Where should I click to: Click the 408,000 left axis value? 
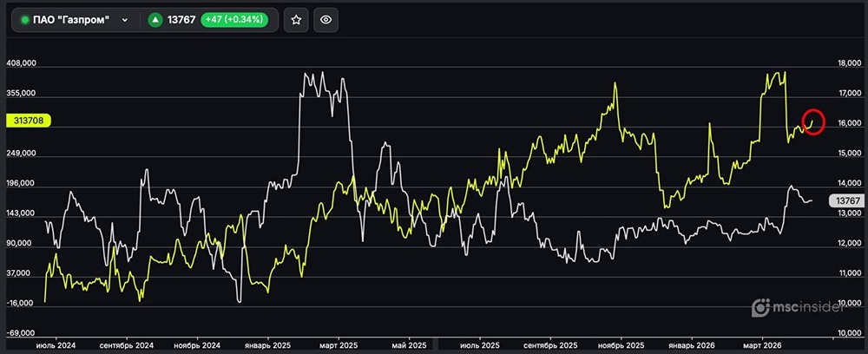(21, 63)
